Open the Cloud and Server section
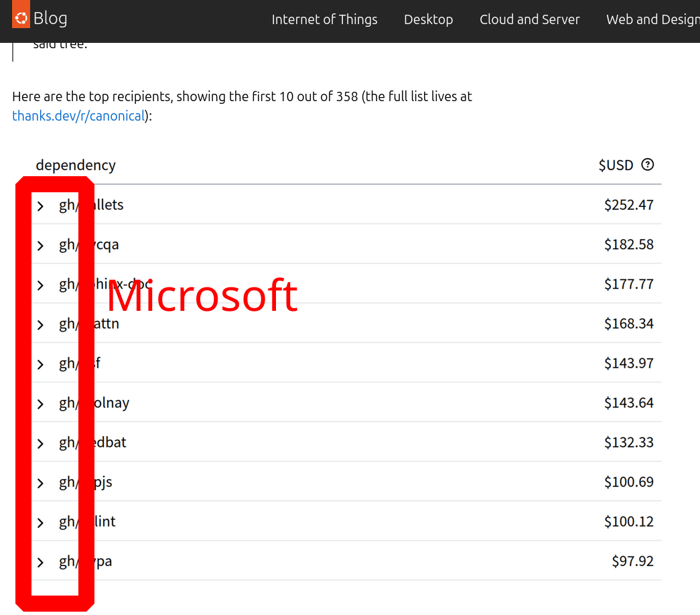This screenshot has width=700, height=615. pos(529,19)
